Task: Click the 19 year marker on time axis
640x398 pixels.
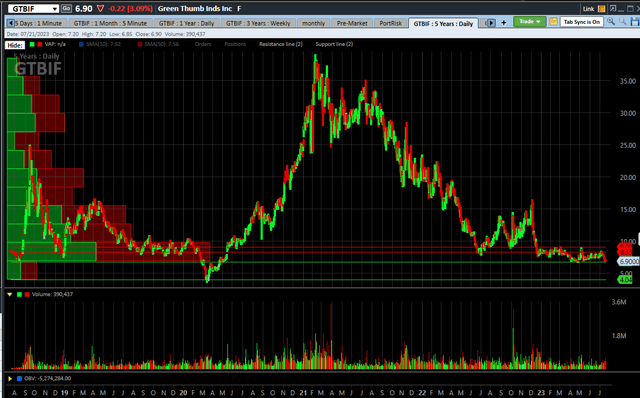Action: tap(64, 393)
